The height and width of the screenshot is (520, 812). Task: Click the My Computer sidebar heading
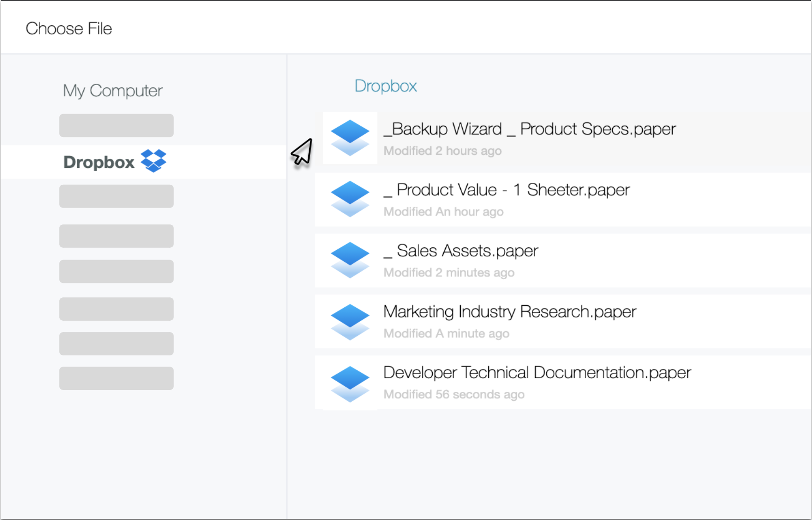[x=113, y=90]
